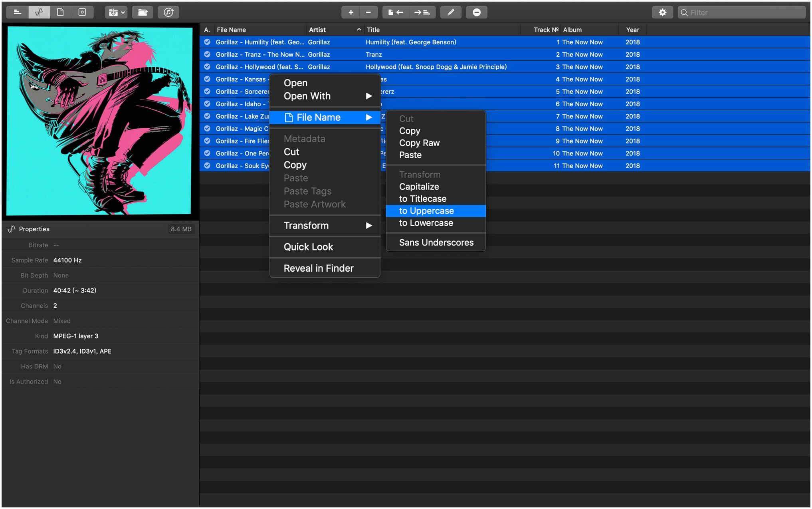This screenshot has width=812, height=509.
Task: Click the plus add files button
Action: click(351, 12)
